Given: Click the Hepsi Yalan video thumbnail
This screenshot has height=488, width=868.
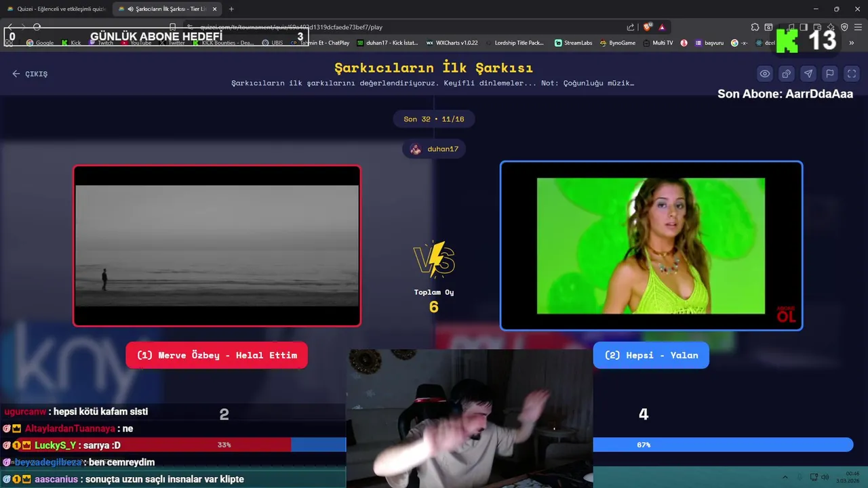Looking at the screenshot, I should [651, 246].
